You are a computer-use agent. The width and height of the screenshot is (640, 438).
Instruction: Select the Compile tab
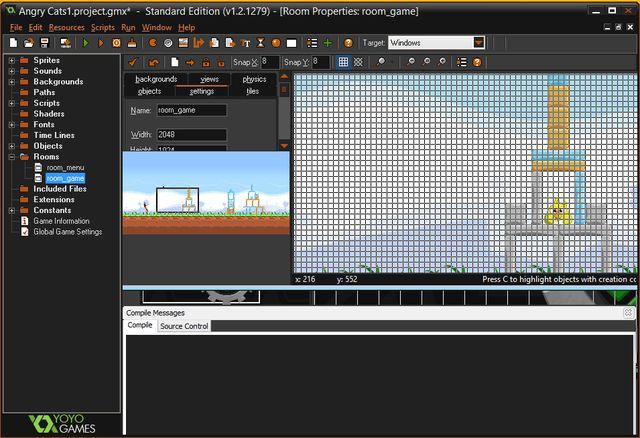[x=140, y=325]
